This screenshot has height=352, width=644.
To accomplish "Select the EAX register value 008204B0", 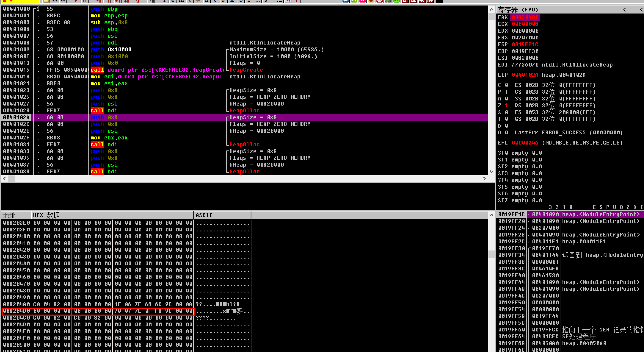I will pyautogui.click(x=525, y=17).
